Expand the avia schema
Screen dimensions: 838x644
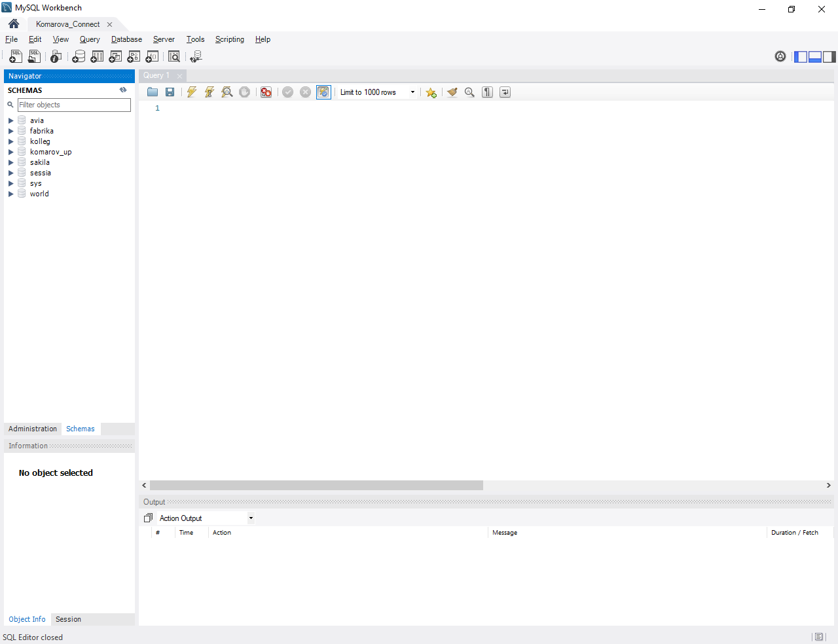point(10,120)
